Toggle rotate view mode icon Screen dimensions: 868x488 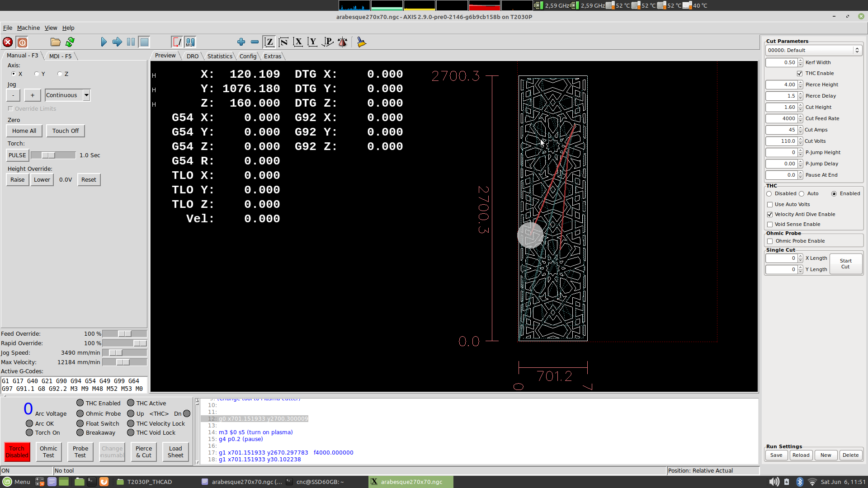343,42
